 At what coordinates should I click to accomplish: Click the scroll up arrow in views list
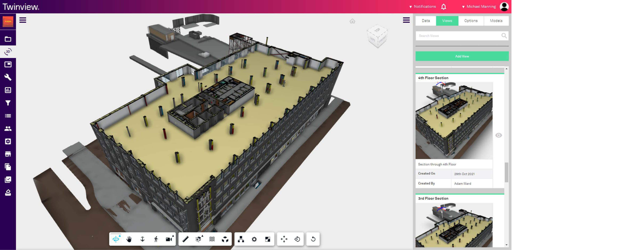click(506, 69)
